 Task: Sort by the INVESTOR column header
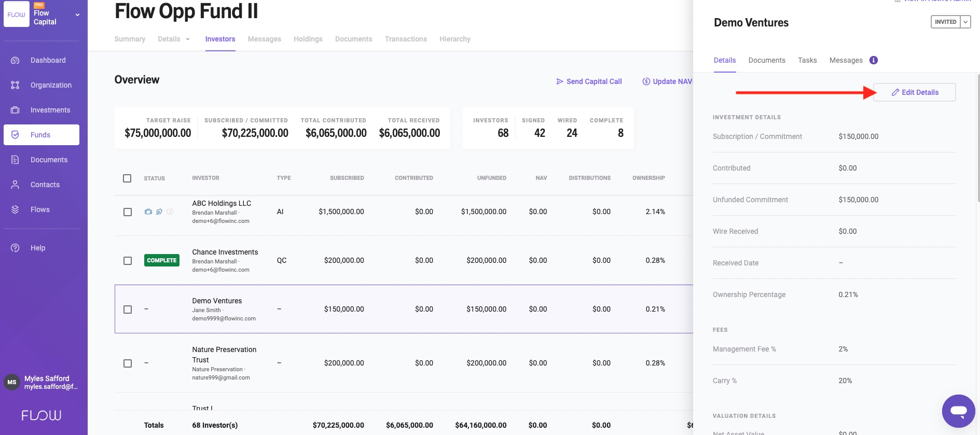coord(205,178)
